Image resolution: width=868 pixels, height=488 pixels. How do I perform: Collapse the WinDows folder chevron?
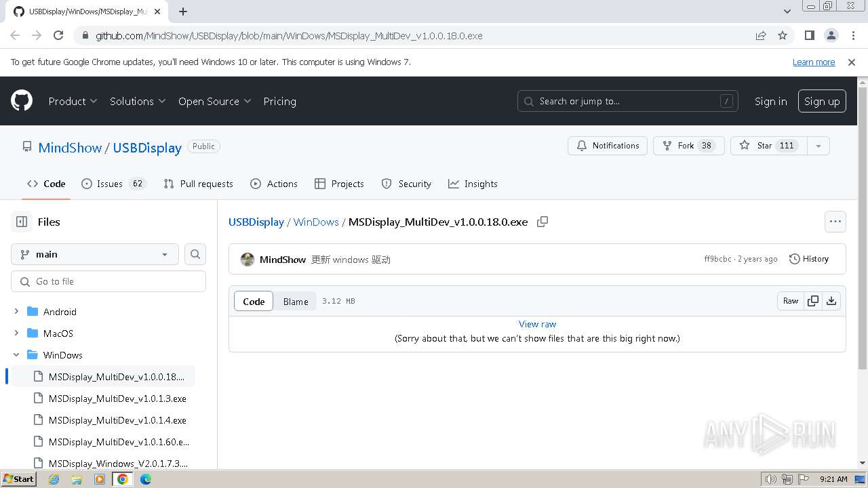(16, 355)
